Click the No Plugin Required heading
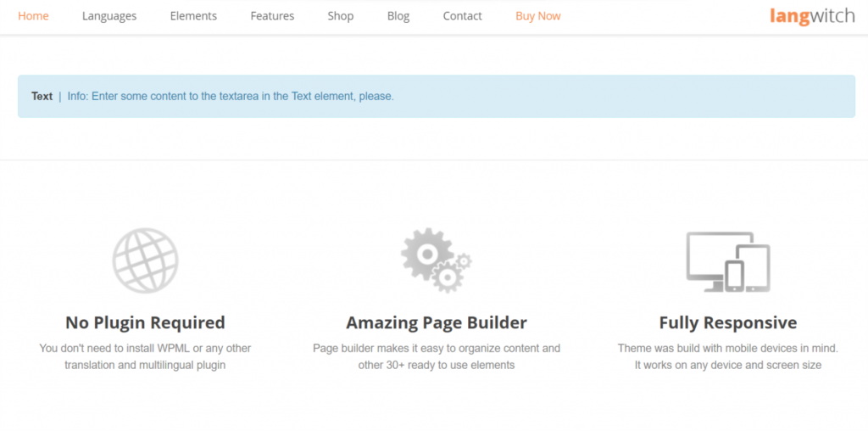 (145, 322)
